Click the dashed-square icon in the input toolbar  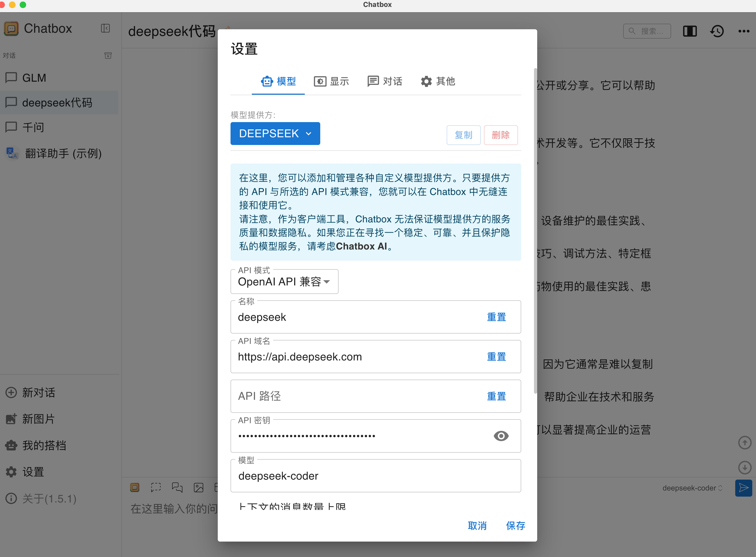pos(156,487)
